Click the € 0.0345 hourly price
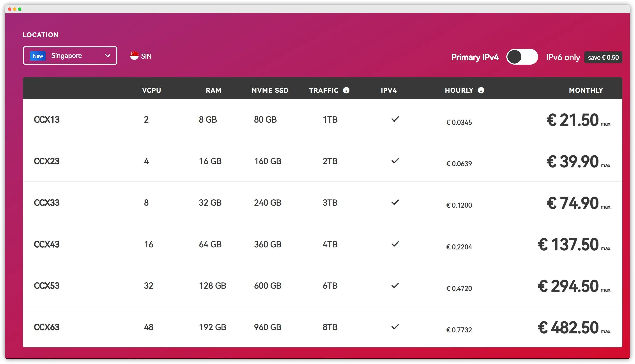 (x=459, y=122)
